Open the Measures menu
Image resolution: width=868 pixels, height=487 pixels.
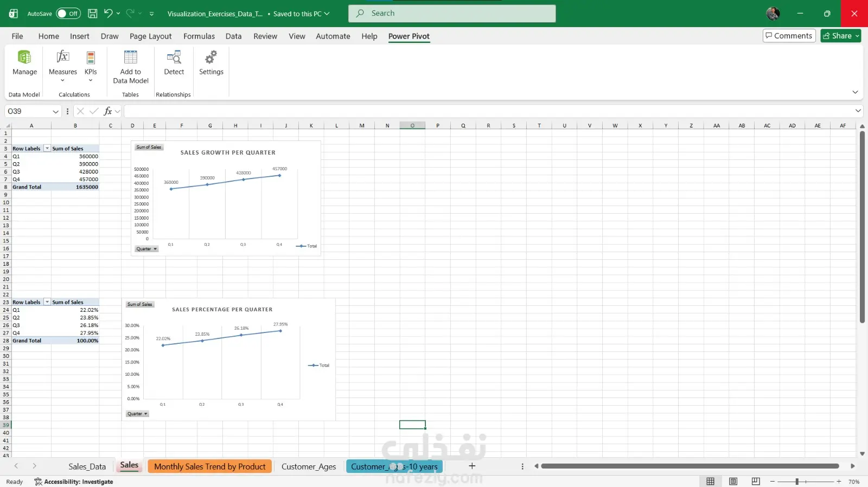coord(63,66)
